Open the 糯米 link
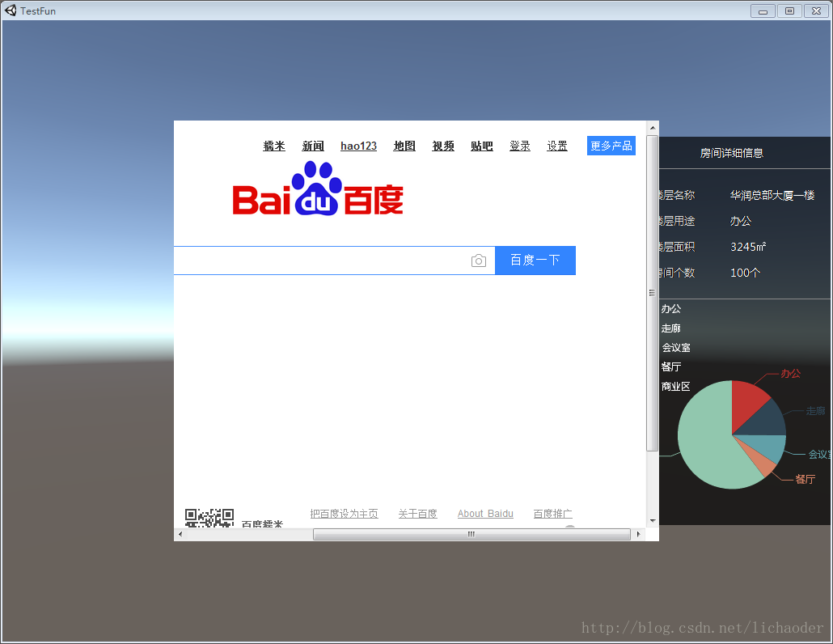The width and height of the screenshot is (833, 644). [x=274, y=146]
